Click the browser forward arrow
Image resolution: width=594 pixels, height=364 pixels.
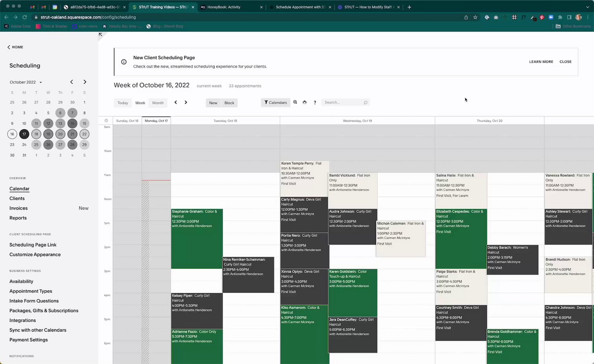point(16,17)
